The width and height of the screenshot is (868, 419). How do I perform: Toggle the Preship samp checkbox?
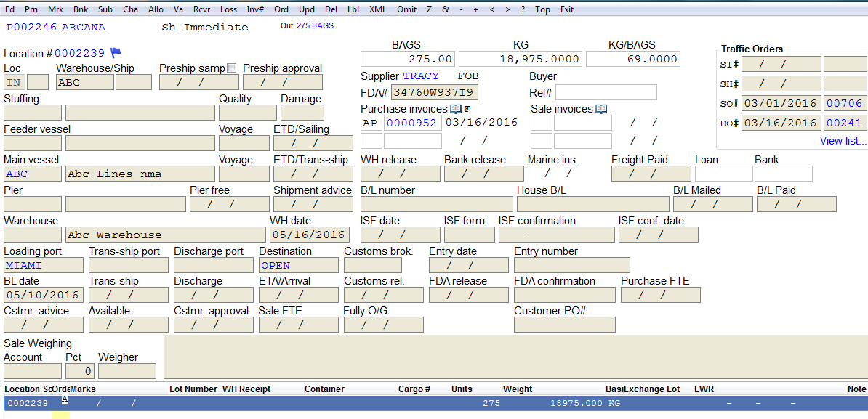click(x=232, y=68)
